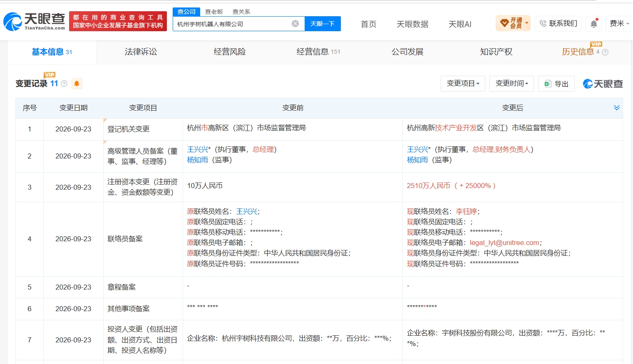The image size is (633, 364).
Task: Select the 法律诉讼 tab
Action: 141,52
